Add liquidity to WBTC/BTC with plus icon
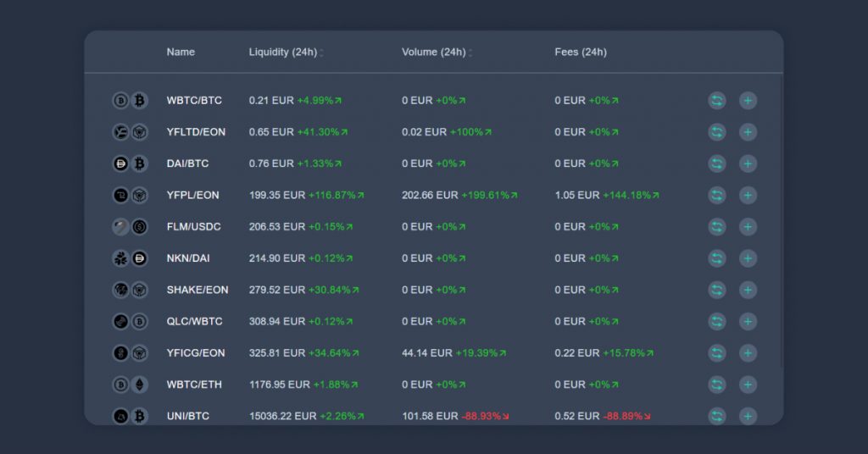Screen dimensions: 868x454 (748, 101)
